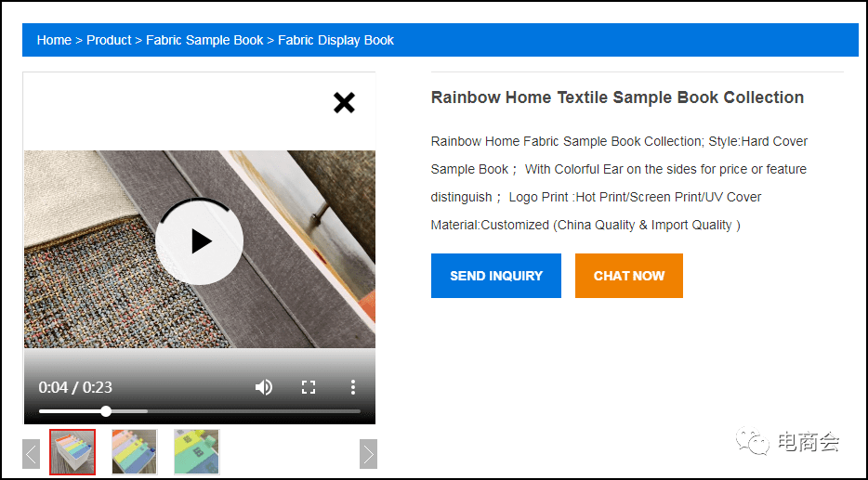This screenshot has width=868, height=480.
Task: Enter fullscreen mode for the video
Action: coord(309,387)
